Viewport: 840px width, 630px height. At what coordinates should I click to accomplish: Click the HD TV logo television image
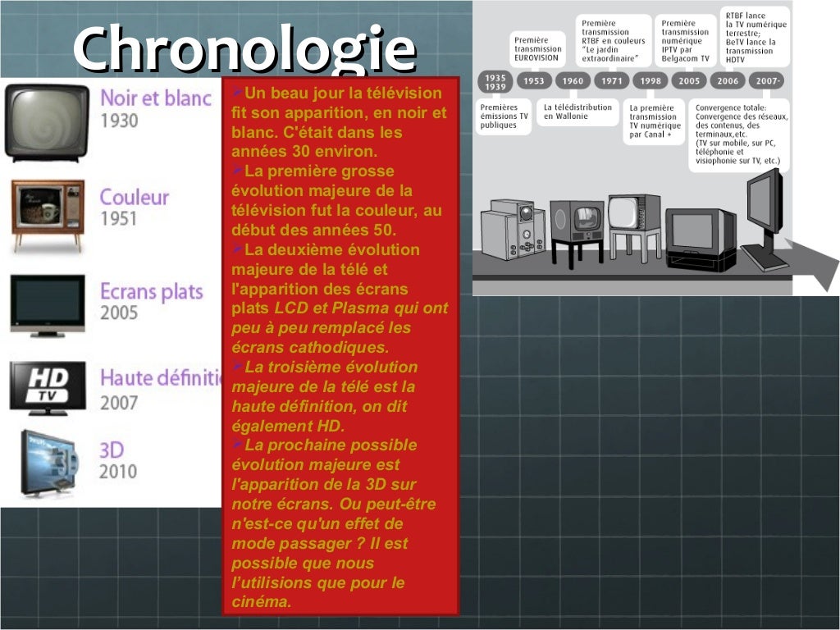pos(48,388)
